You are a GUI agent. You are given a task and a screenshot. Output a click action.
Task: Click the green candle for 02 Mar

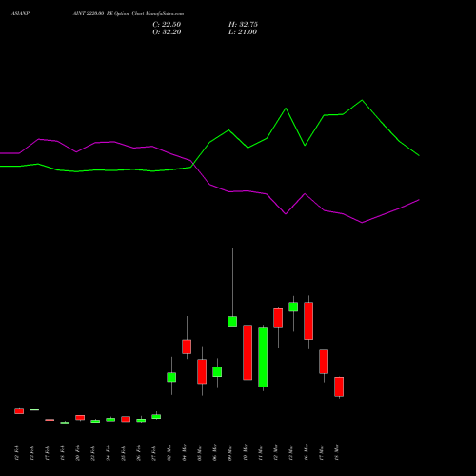pyautogui.click(x=171, y=377)
